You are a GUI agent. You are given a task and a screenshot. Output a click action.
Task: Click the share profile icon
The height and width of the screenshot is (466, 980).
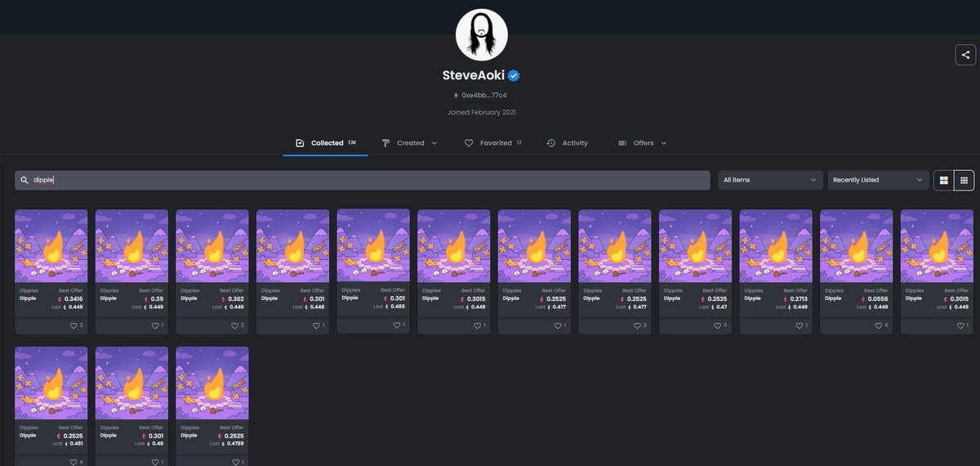(966, 55)
